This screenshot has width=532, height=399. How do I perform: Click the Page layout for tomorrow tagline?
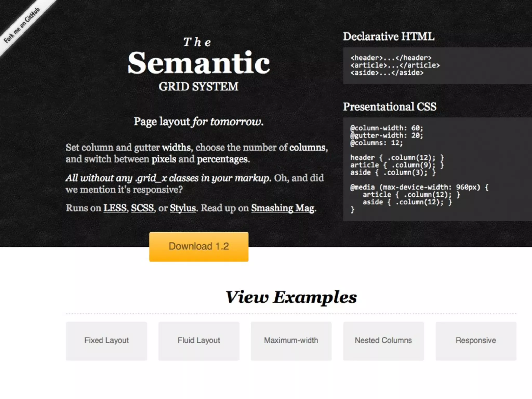pos(199,122)
